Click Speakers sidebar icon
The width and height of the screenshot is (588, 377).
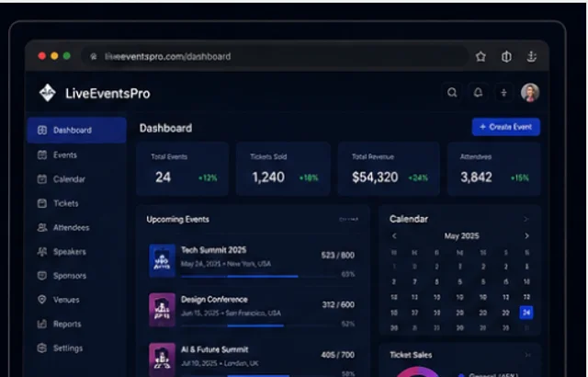(x=42, y=251)
